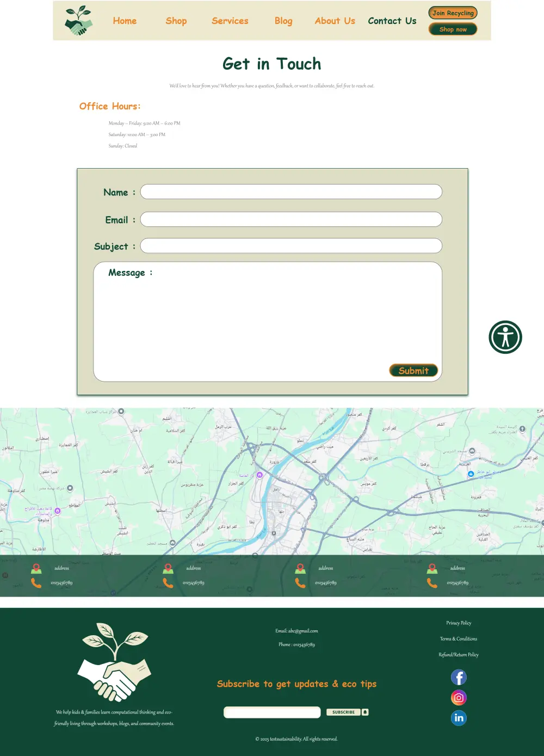Click the copyright testsustainability text
Viewport: 544px width, 756px height.
tap(296, 739)
